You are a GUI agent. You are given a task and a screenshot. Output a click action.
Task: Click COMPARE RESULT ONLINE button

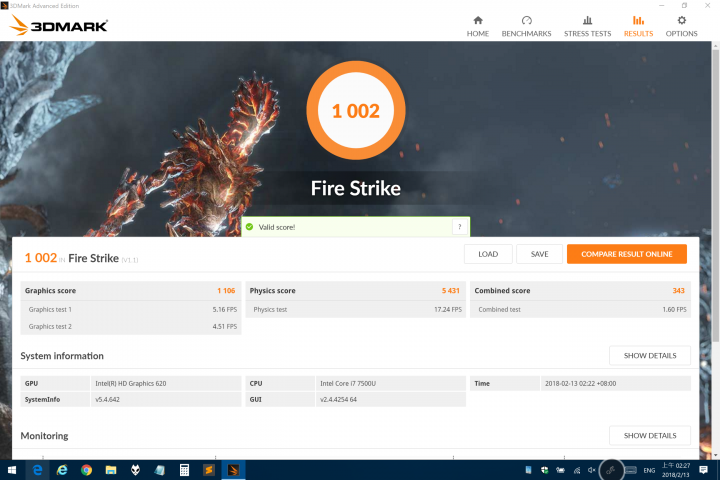(x=626, y=254)
